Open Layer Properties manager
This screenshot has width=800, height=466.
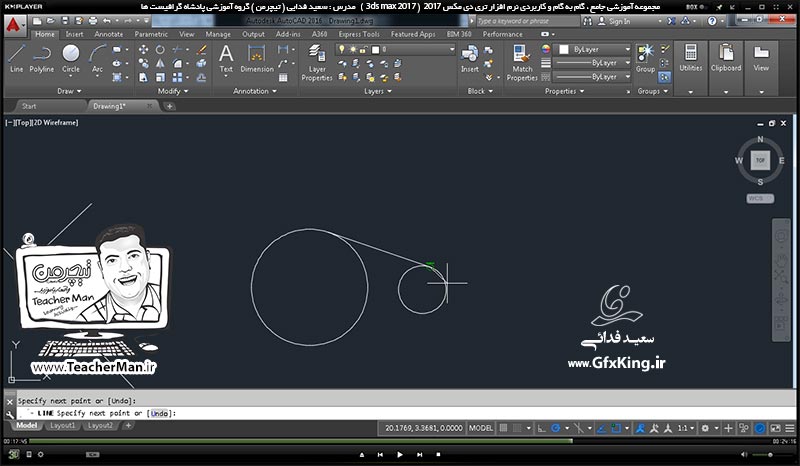point(317,62)
